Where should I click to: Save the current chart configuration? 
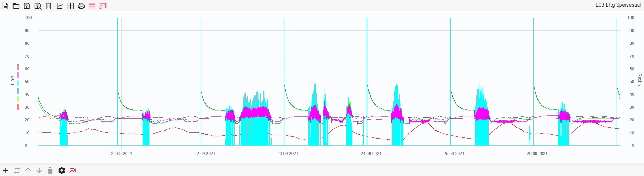(x=27, y=6)
